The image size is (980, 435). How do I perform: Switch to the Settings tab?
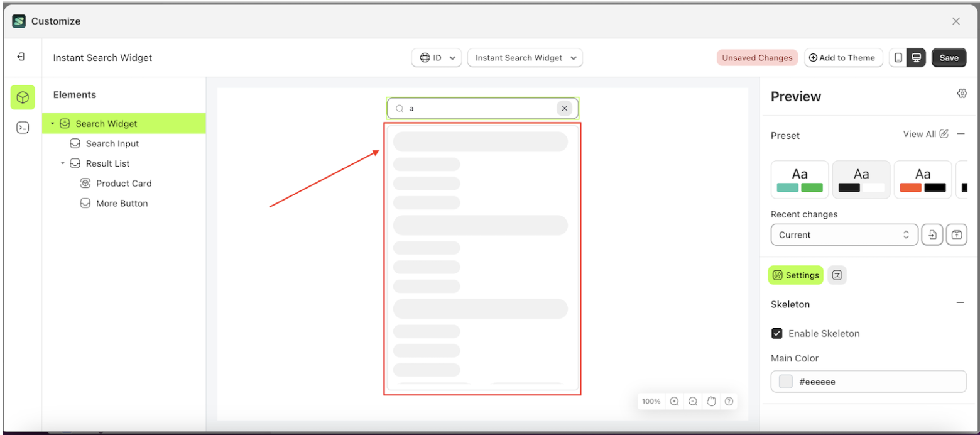click(x=795, y=275)
